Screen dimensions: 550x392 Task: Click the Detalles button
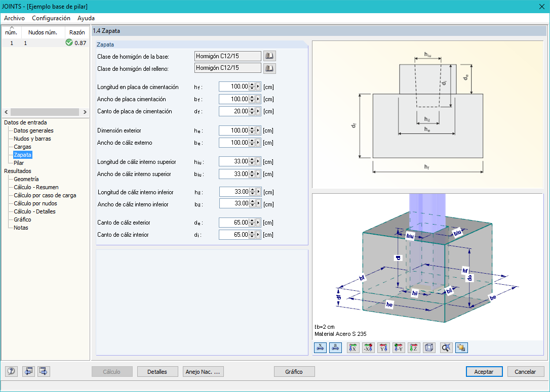(157, 372)
